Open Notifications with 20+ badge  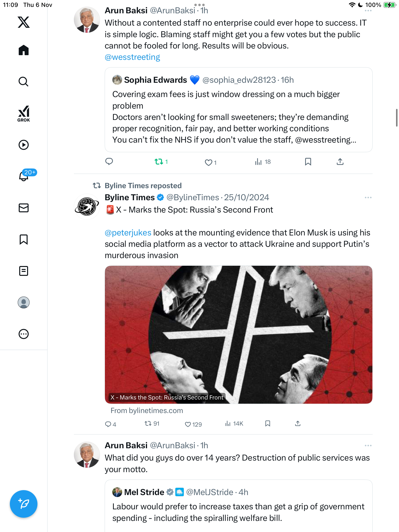click(x=24, y=176)
